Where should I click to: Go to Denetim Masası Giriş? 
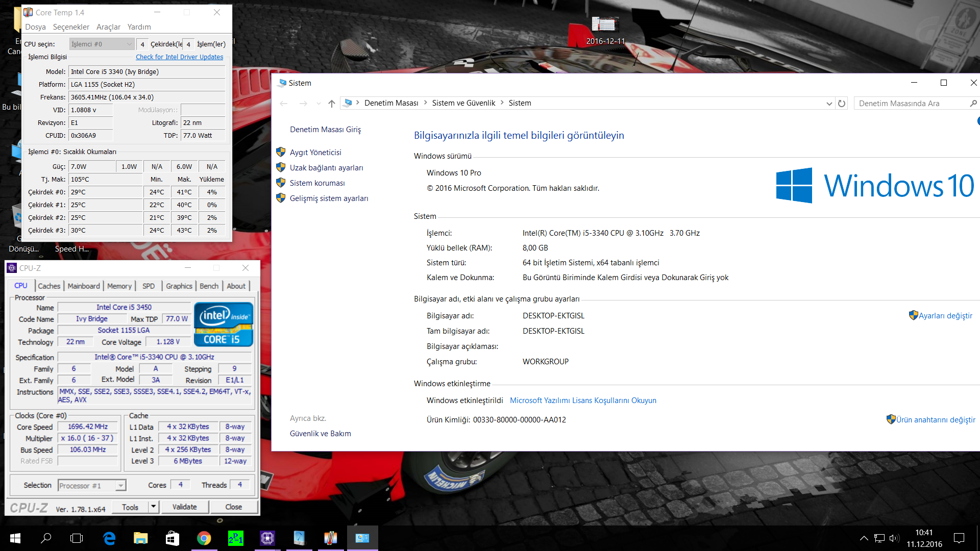coord(326,130)
